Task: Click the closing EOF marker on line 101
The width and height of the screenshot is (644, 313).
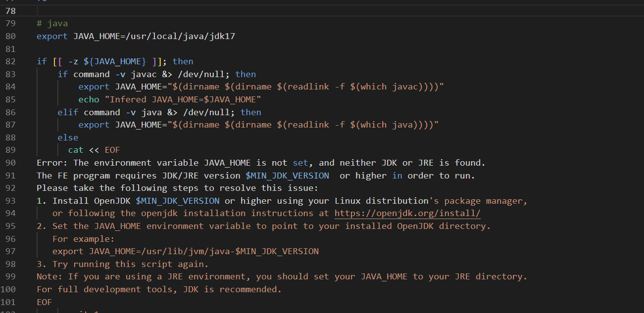Action: click(x=44, y=302)
